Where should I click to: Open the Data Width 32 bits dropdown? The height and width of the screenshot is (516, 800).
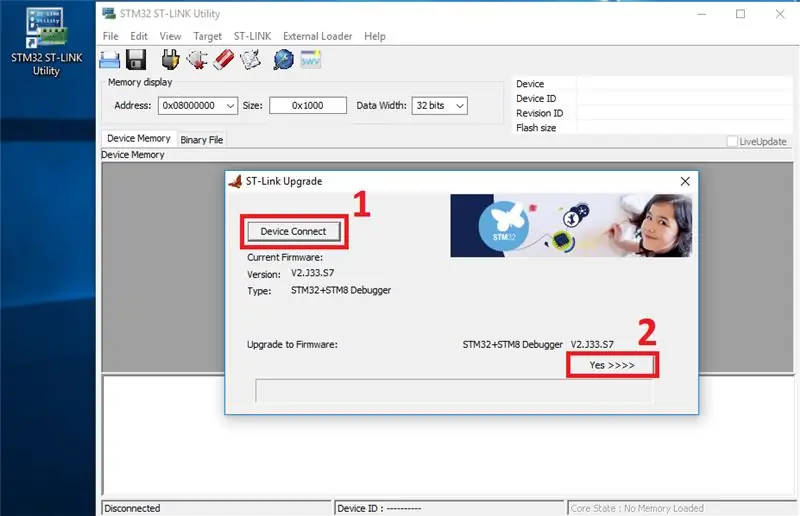(x=439, y=106)
